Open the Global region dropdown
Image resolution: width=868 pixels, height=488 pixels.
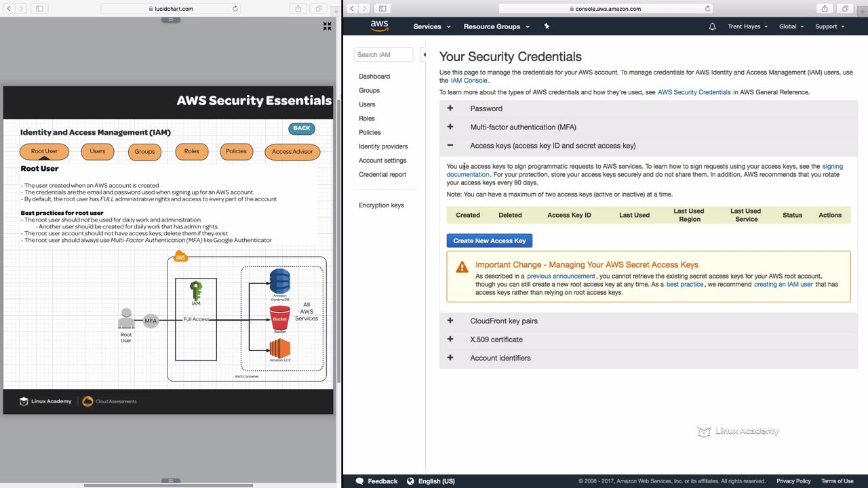point(791,26)
